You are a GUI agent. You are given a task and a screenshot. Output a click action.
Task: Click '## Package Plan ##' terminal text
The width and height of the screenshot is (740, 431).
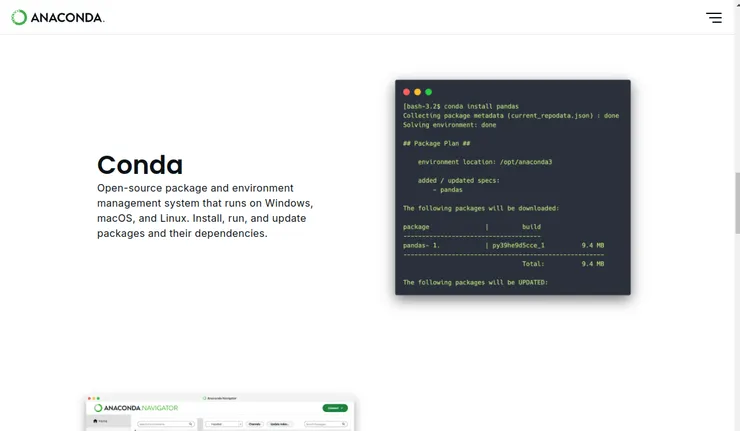[437, 144]
